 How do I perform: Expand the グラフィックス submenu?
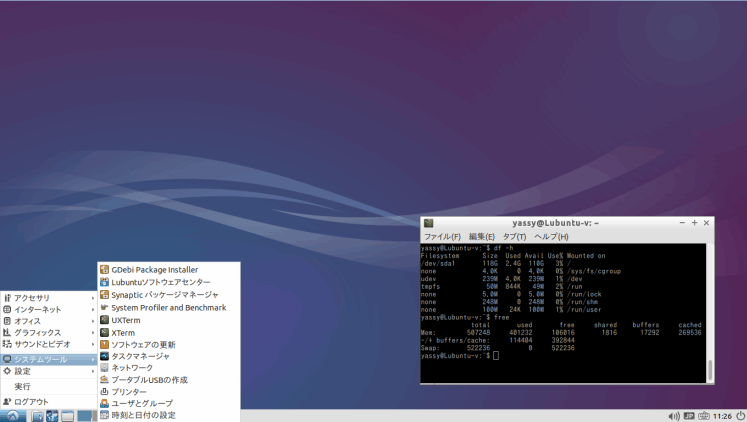point(49,332)
